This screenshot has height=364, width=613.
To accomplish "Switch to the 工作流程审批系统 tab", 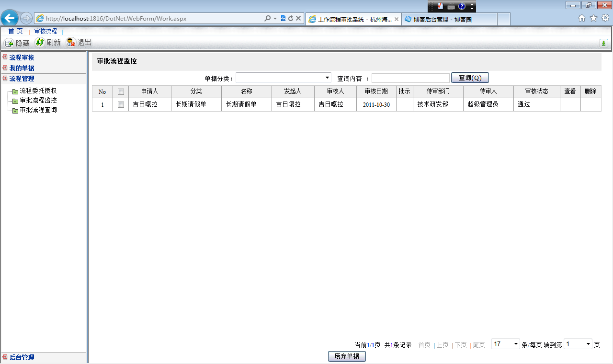I will [x=353, y=19].
